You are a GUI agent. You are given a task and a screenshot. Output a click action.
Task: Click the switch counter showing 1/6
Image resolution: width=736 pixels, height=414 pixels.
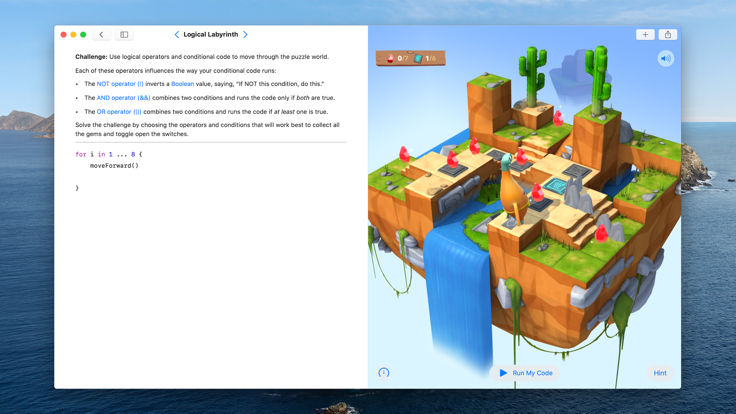coord(425,59)
